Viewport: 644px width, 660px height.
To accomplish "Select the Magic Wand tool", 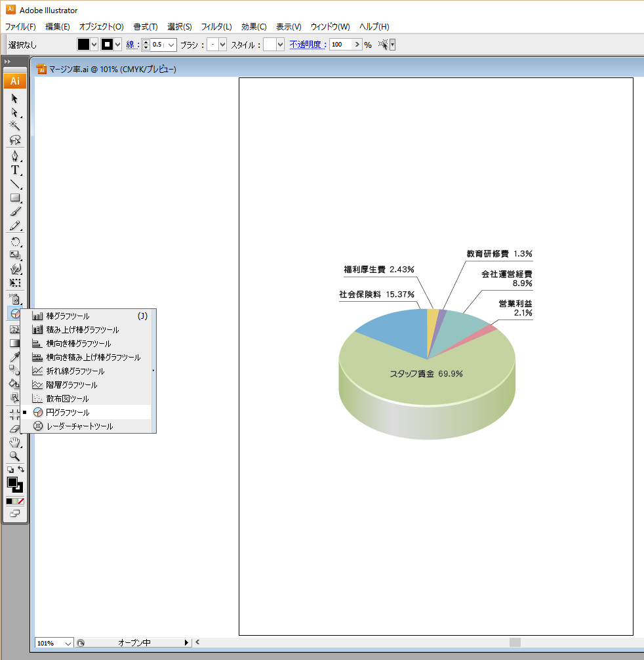I will click(x=14, y=125).
